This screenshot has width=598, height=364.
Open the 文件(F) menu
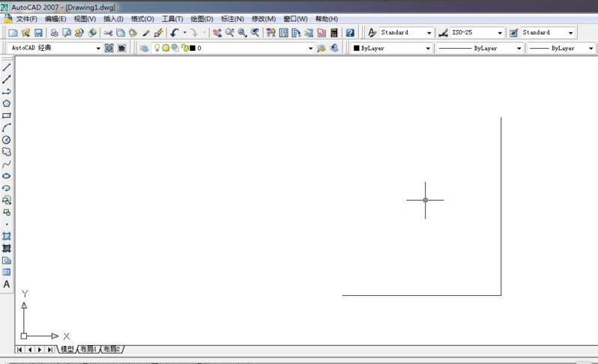click(26, 19)
